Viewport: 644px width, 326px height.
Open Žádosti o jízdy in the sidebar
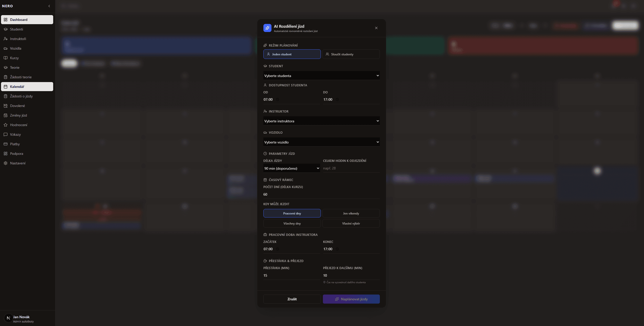pos(21,96)
